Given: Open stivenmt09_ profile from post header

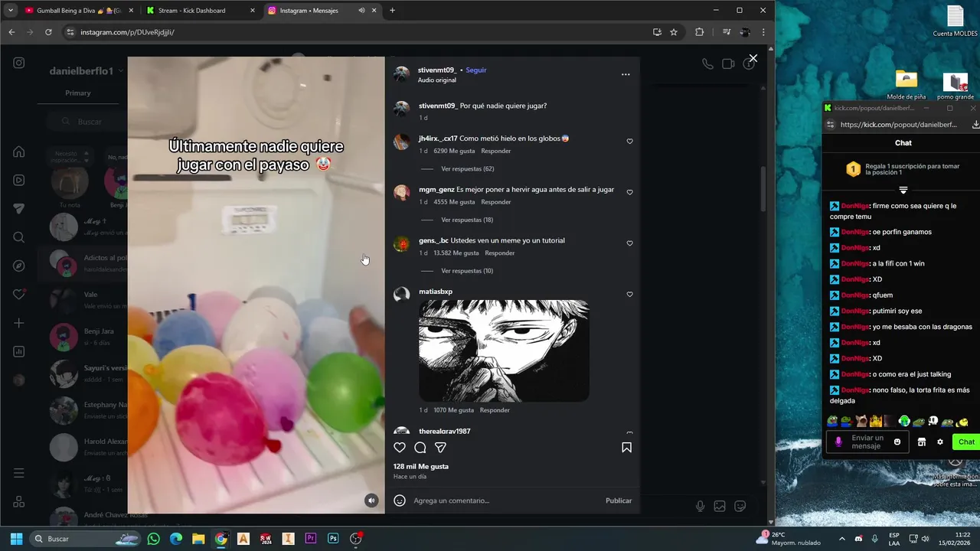Looking at the screenshot, I should [436, 70].
